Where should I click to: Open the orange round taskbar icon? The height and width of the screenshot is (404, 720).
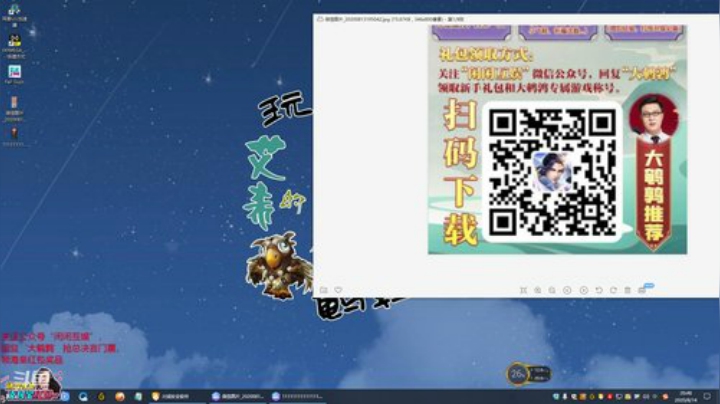tap(119, 396)
